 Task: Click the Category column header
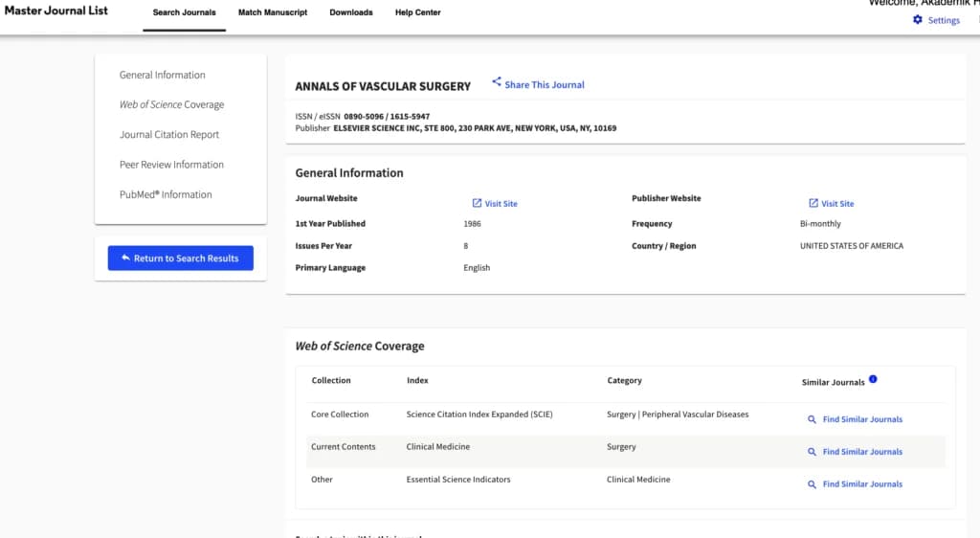(624, 381)
